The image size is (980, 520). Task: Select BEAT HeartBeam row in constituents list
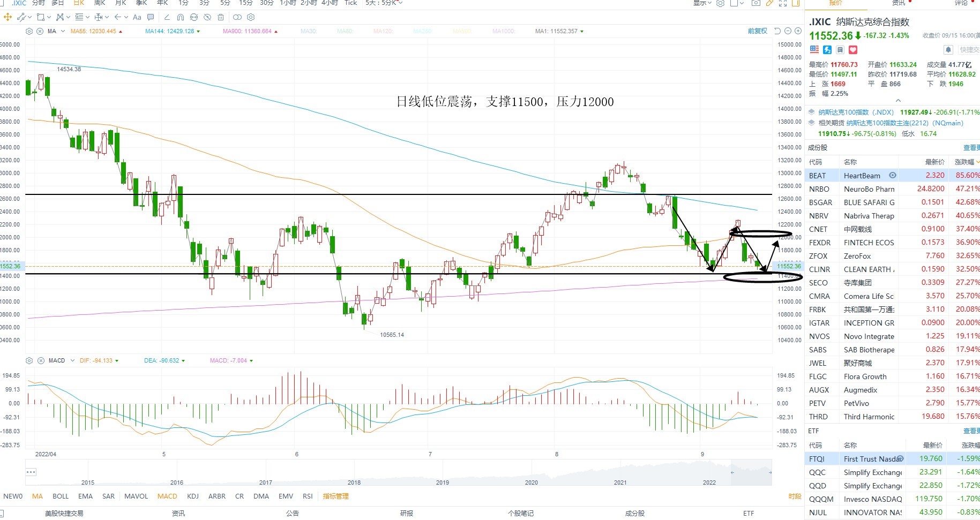pyautogui.click(x=893, y=175)
